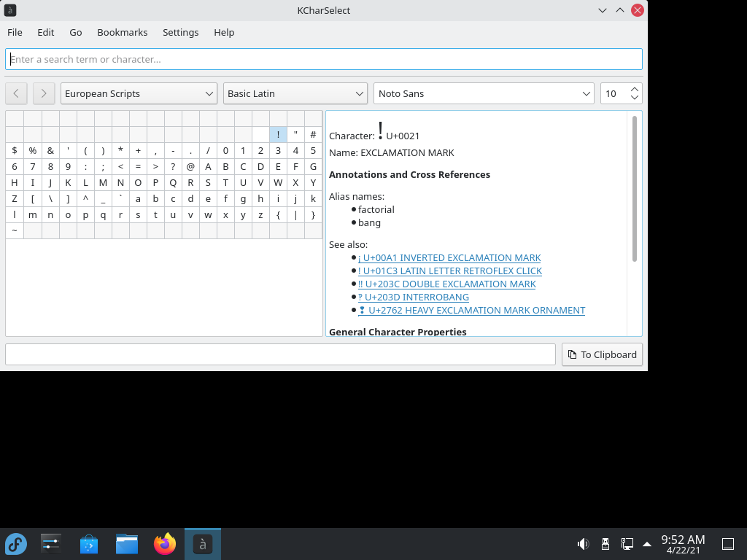The width and height of the screenshot is (747, 560).
Task: Select the question mark ? character
Action: pos(173,167)
